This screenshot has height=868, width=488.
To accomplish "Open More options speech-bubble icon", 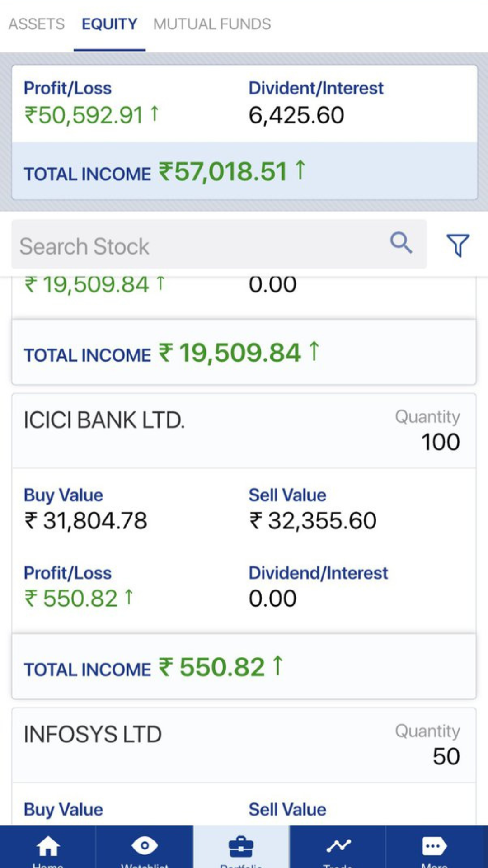I will click(434, 846).
